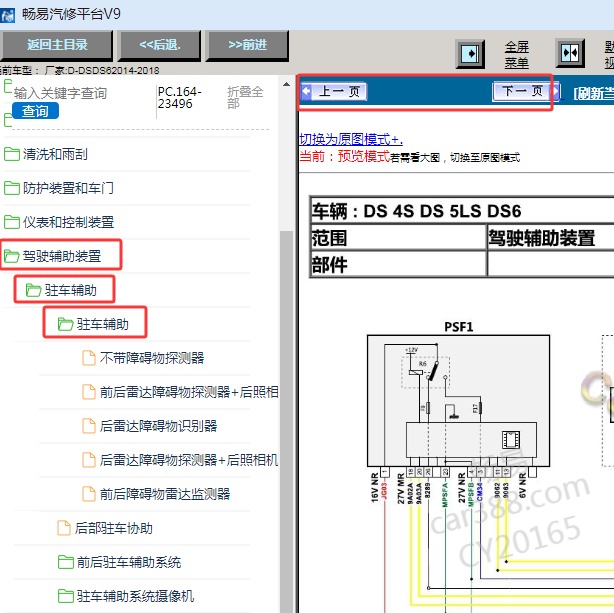This screenshot has height=613, width=614.
Task: Click the 切换为原图模式+ link
Action: (351, 139)
